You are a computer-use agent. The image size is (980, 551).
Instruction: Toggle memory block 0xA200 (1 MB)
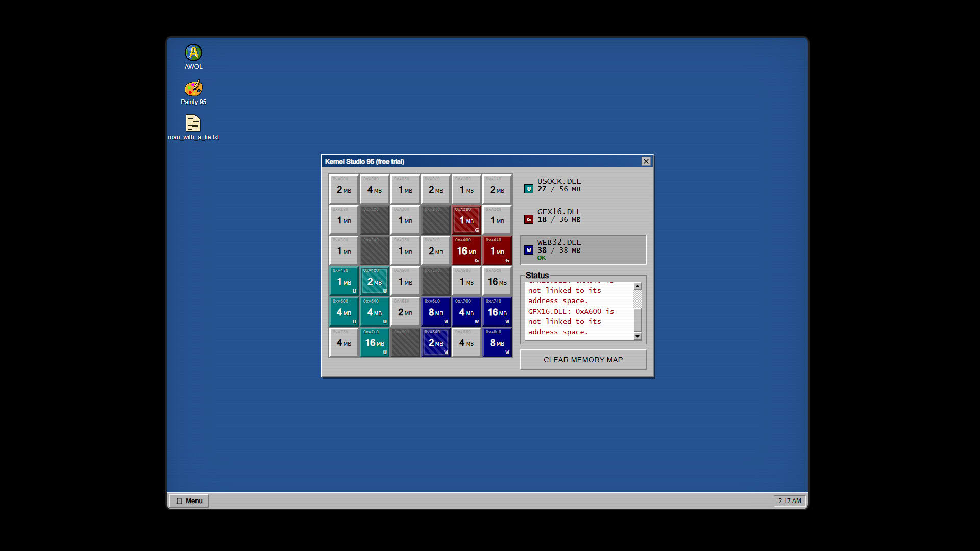[405, 220]
